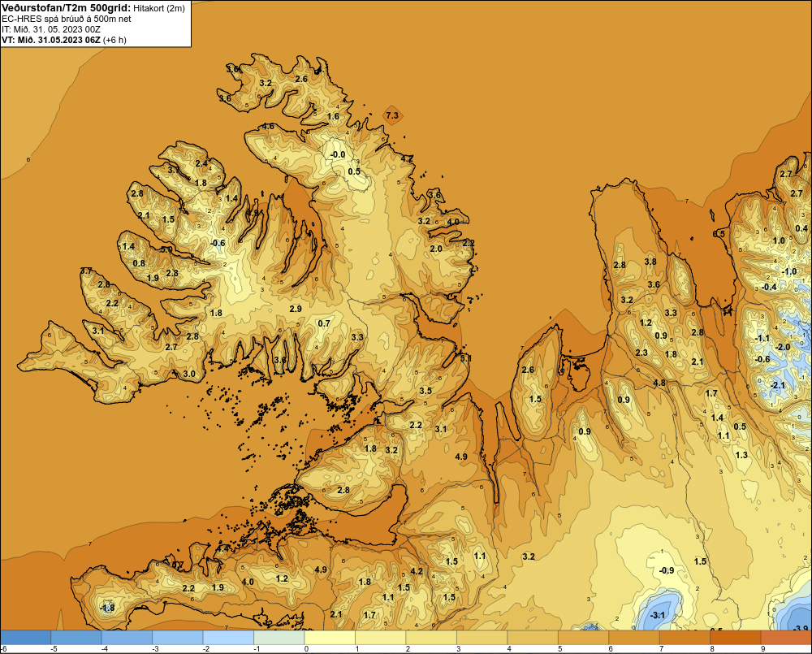Pick the legend color between 0 and 1
The height and width of the screenshot is (654, 812).
coord(330,637)
